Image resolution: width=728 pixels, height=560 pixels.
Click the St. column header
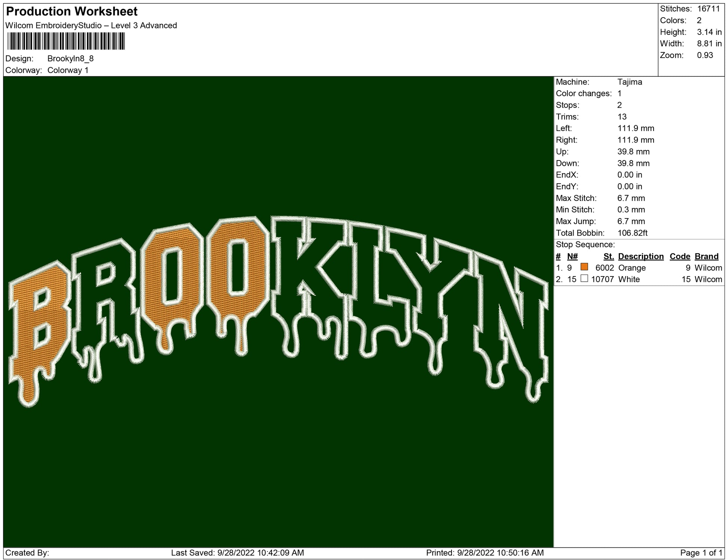[608, 256]
